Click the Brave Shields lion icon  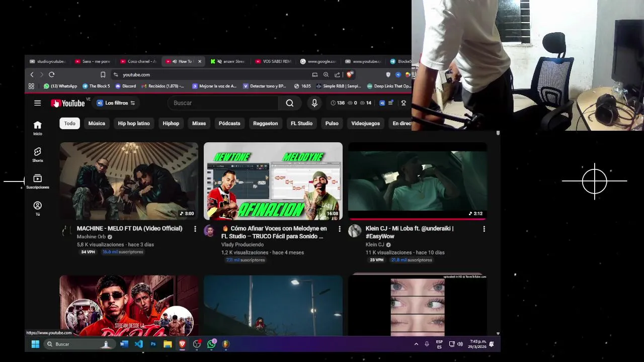pyautogui.click(x=350, y=74)
